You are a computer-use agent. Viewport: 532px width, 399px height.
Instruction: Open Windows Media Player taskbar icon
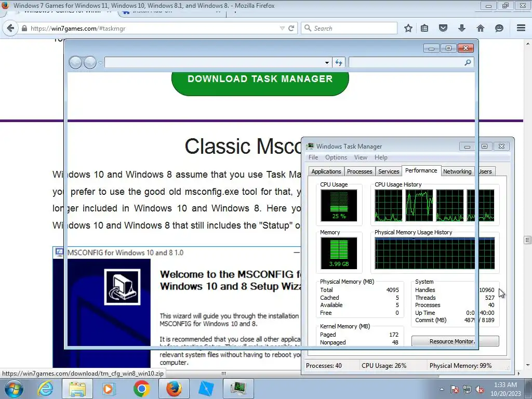[109, 389]
